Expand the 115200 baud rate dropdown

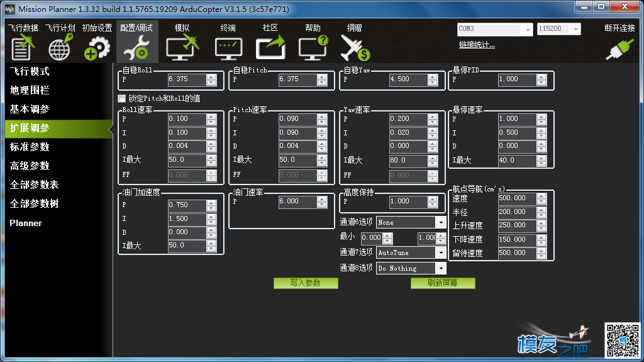[x=575, y=29]
